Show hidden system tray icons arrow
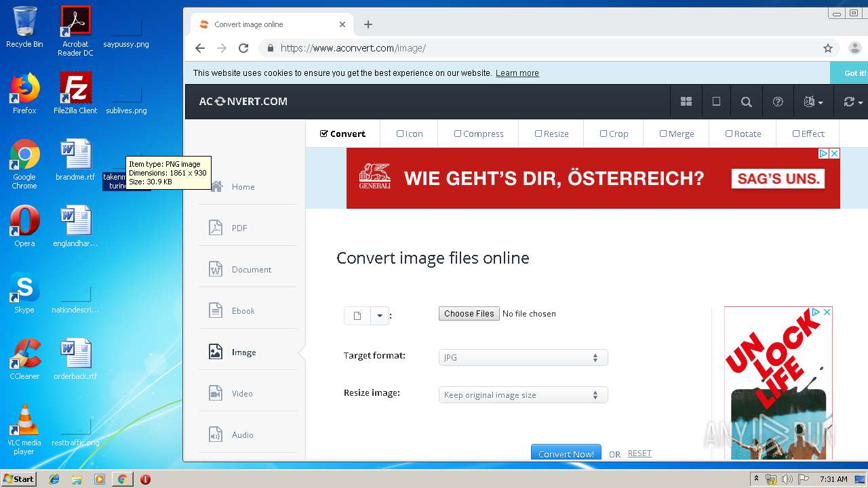This screenshot has height=488, width=868. [x=755, y=479]
